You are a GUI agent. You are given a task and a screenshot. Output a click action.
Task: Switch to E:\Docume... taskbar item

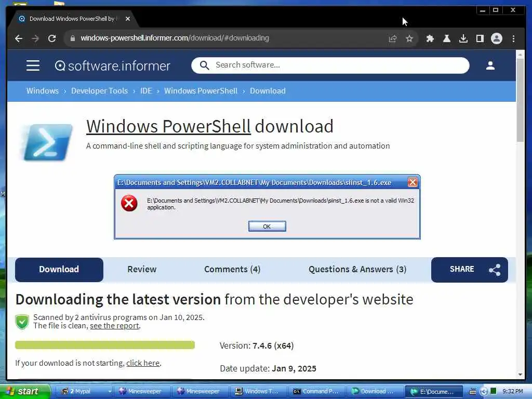tap(434, 391)
